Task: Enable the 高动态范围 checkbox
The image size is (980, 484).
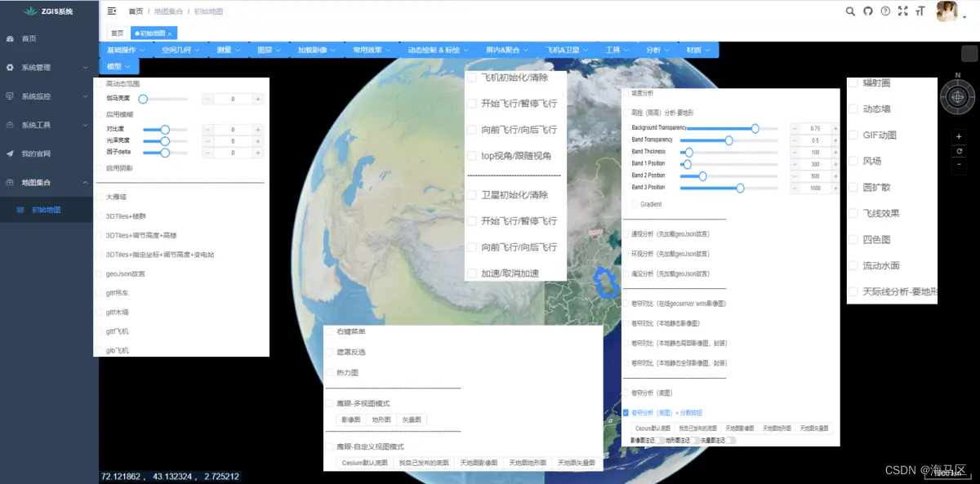Action: [99, 84]
